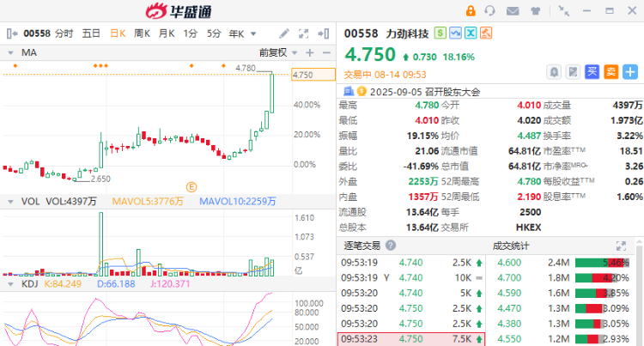The height and width of the screenshot is (346, 644).
Task: Collapse the MA indicator section
Action: (10, 53)
